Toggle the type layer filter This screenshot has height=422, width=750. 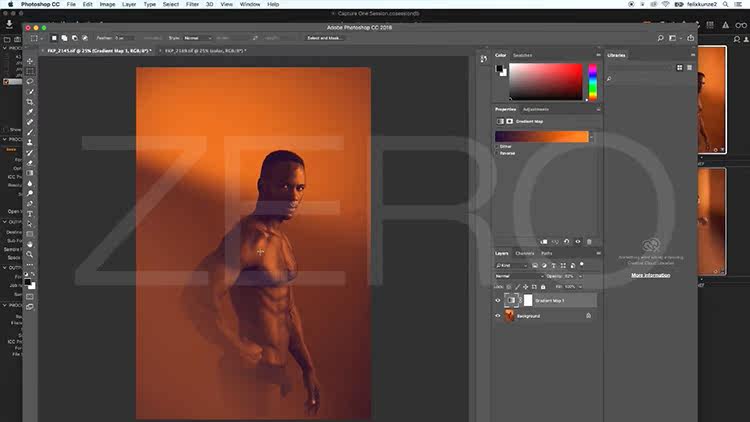[553, 265]
